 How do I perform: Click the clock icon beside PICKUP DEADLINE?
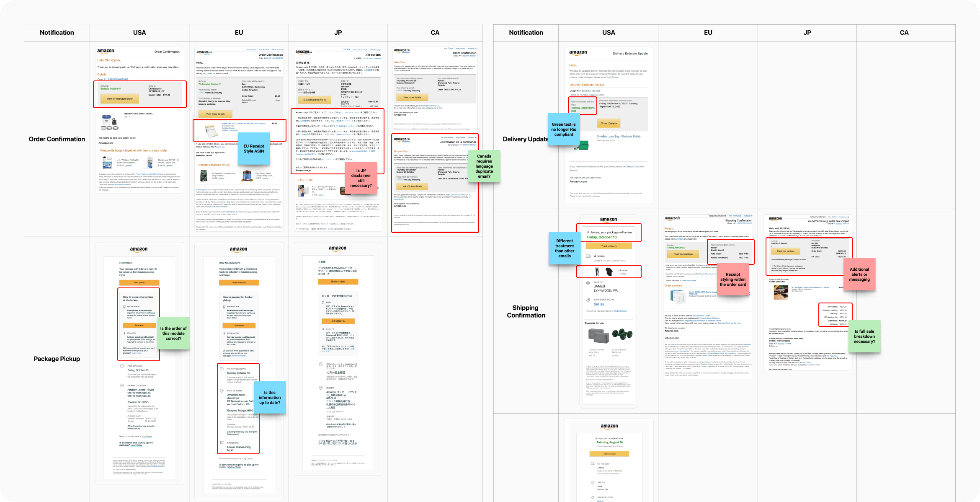click(x=222, y=369)
